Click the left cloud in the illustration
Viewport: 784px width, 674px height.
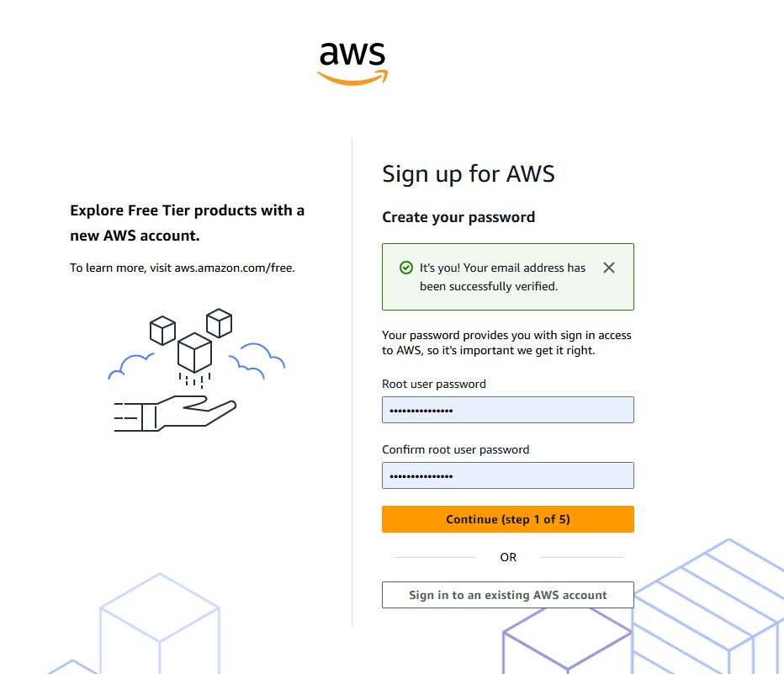click(132, 366)
